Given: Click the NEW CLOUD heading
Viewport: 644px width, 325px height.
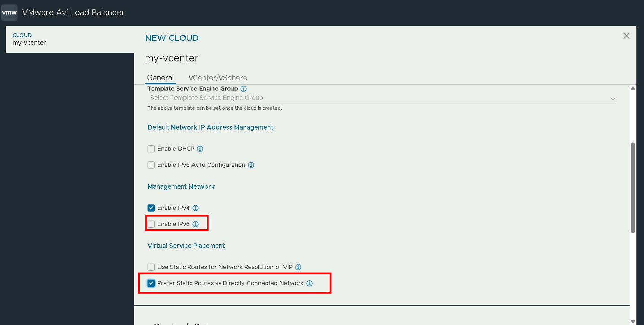Looking at the screenshot, I should point(172,38).
